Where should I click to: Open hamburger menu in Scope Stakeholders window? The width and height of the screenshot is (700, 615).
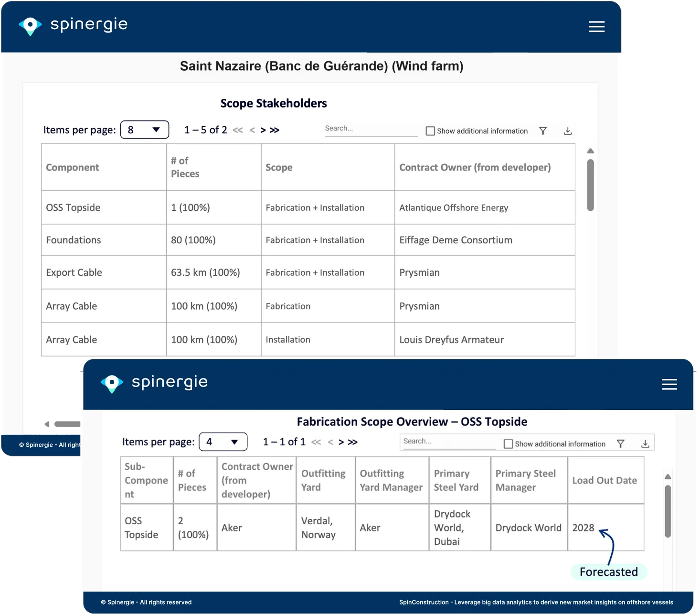tap(596, 27)
